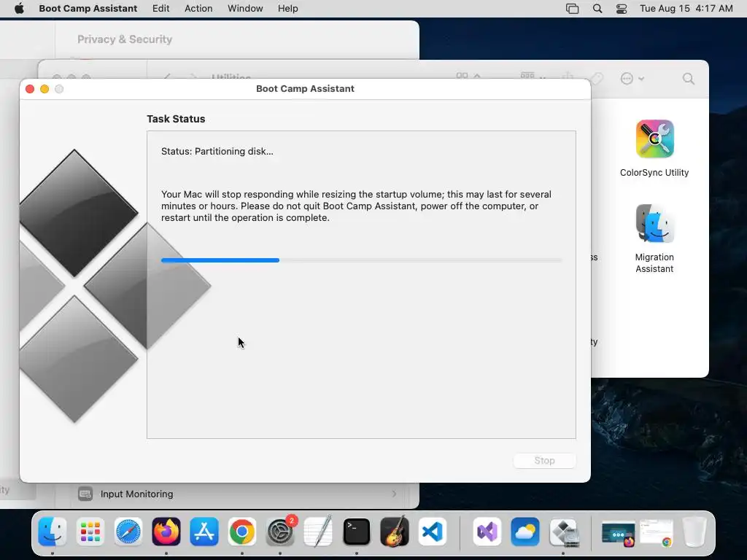Image resolution: width=747 pixels, height=560 pixels.
Task: Open the Edit menu
Action: [160, 8]
